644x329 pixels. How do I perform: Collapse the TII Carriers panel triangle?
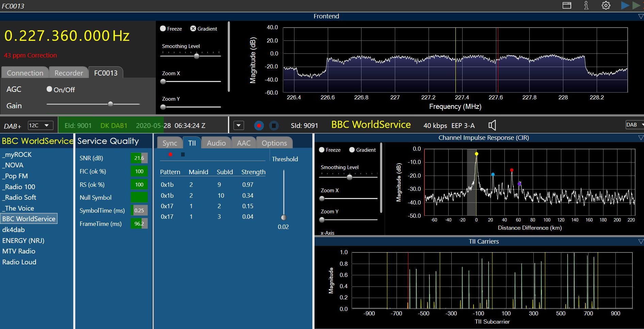click(x=641, y=242)
